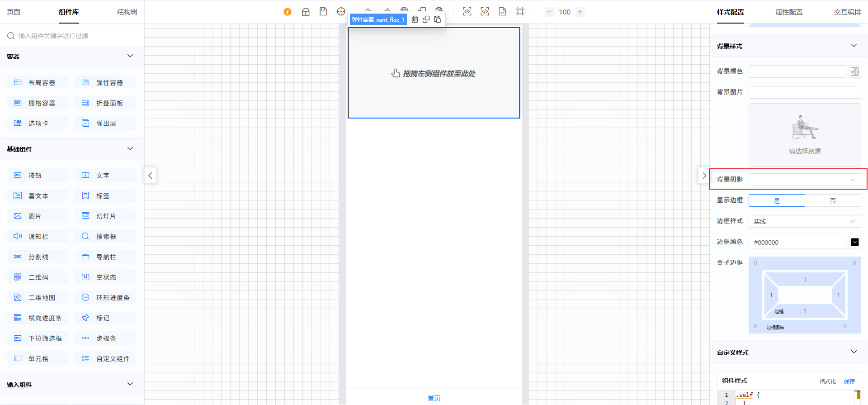Select 否 for 显示边框

(x=833, y=200)
